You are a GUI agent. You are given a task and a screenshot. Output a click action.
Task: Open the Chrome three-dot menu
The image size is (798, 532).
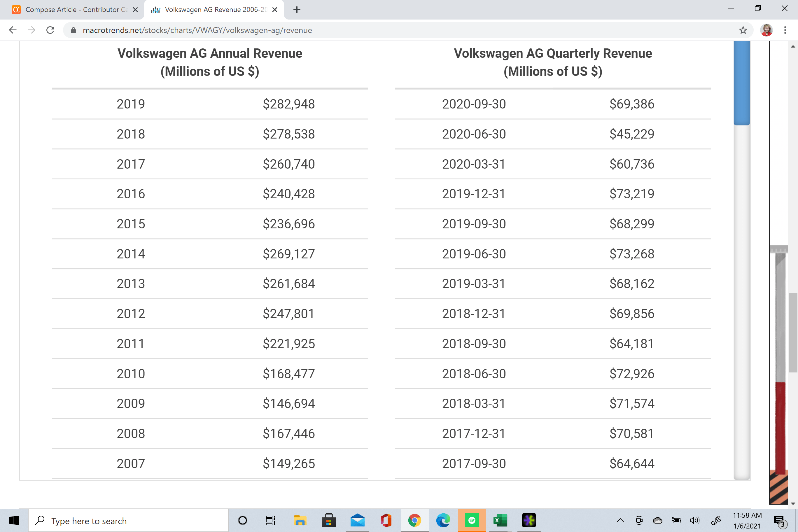[x=785, y=30]
